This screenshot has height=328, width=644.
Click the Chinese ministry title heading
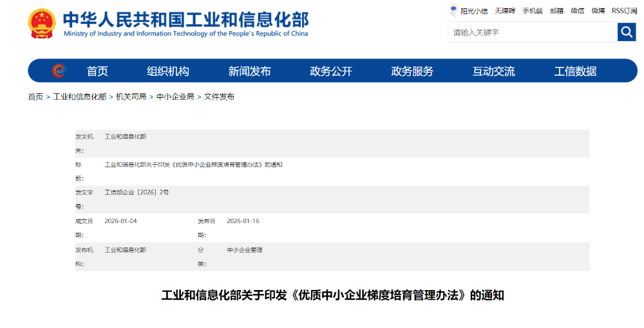[185, 19]
